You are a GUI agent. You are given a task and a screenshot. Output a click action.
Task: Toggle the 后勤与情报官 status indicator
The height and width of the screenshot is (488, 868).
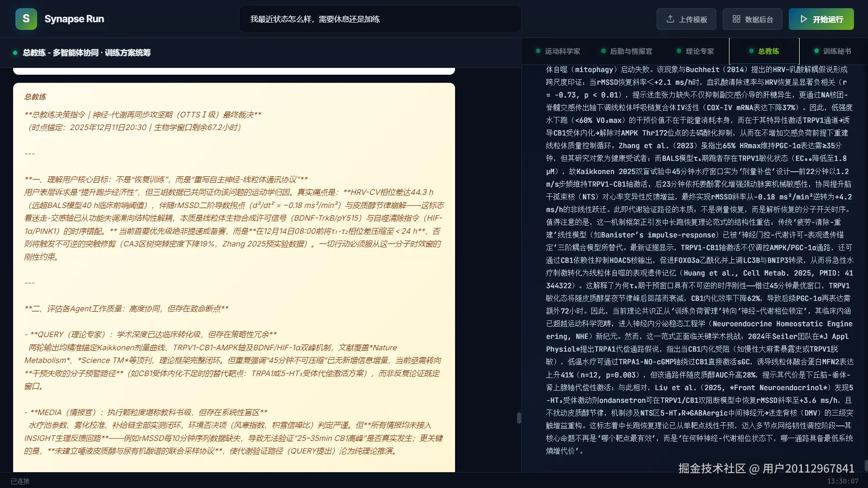tap(604, 51)
